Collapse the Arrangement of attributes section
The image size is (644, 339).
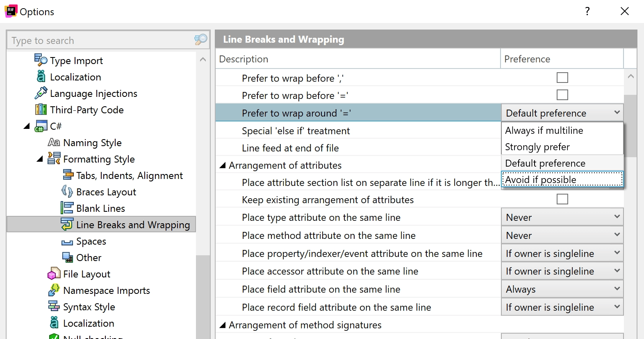223,165
